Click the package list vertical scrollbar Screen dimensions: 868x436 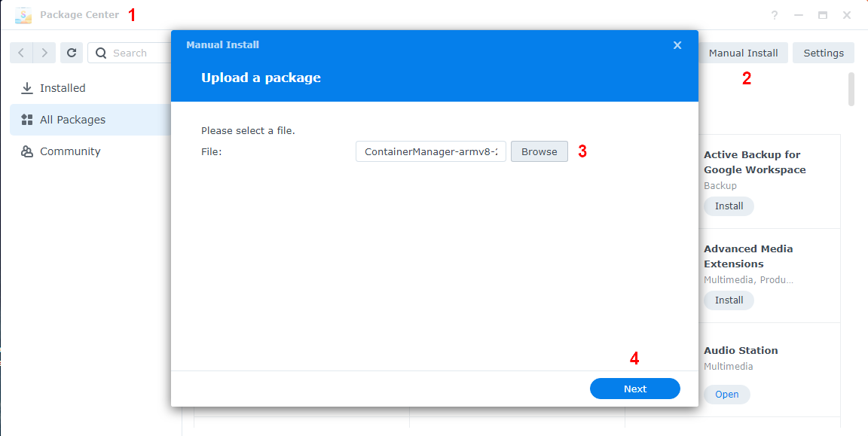[x=851, y=89]
